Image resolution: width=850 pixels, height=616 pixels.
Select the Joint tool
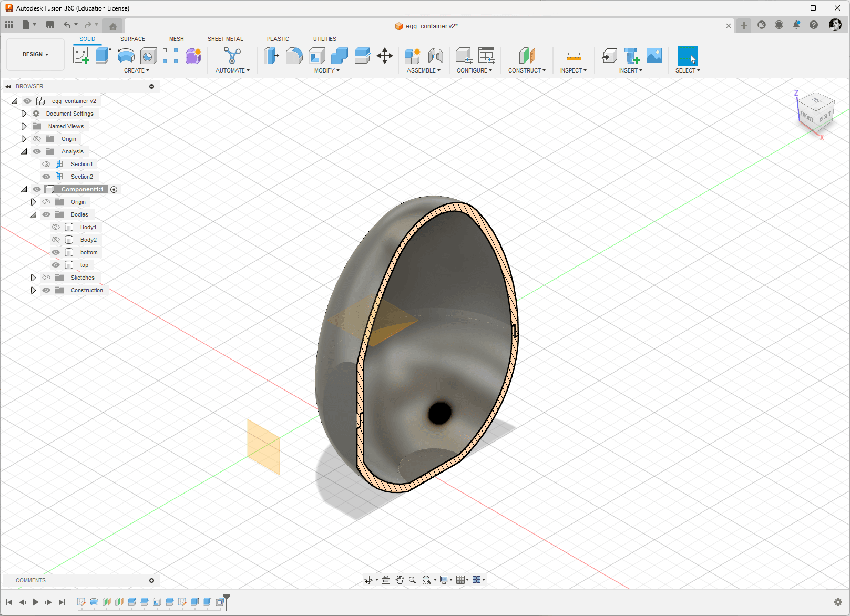(x=435, y=55)
